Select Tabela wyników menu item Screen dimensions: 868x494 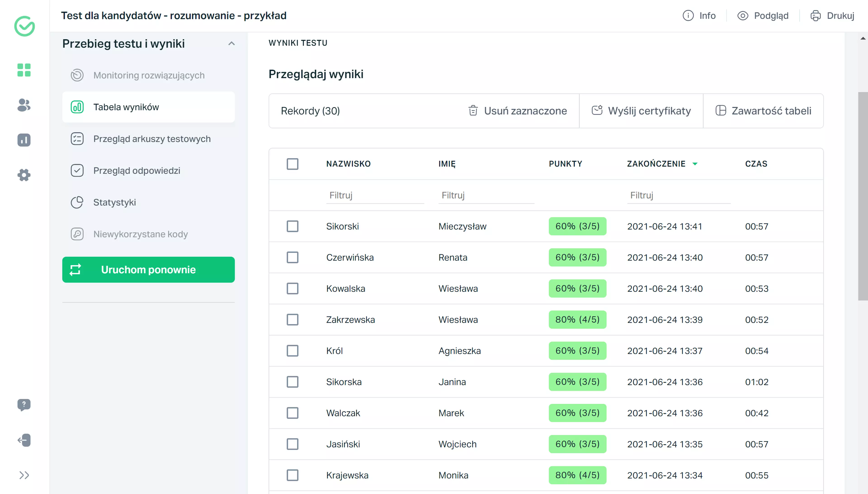point(148,107)
